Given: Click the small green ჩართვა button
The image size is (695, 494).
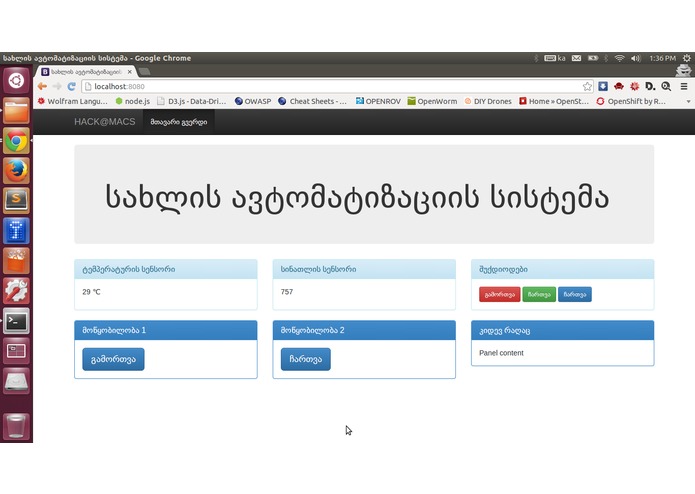Looking at the screenshot, I should pyautogui.click(x=539, y=295).
